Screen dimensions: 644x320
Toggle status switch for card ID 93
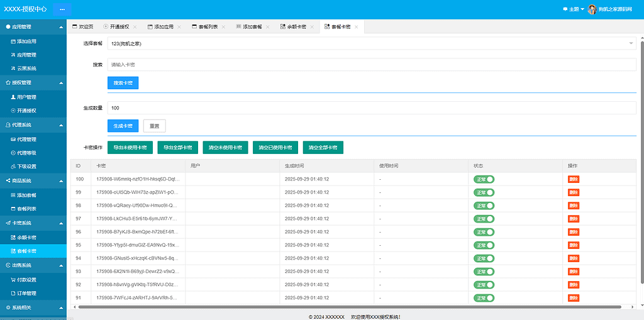pos(484,272)
